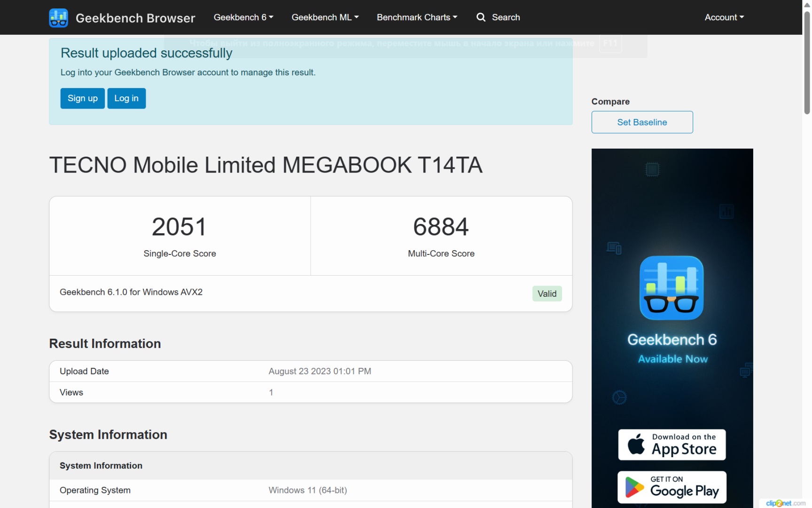Click the Result uploaded successfully heading
The width and height of the screenshot is (812, 508).
tap(147, 53)
